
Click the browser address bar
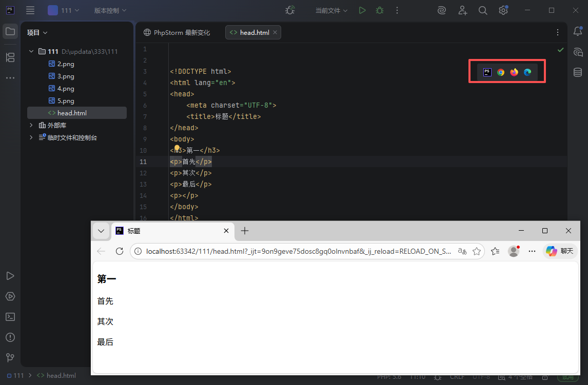point(298,251)
